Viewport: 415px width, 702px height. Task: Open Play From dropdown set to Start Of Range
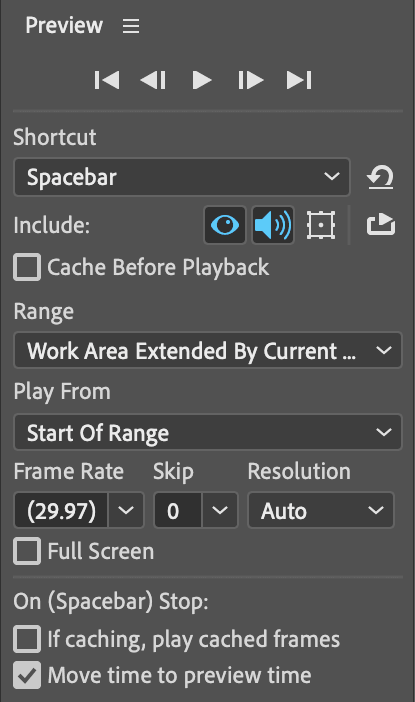pyautogui.click(x=208, y=432)
